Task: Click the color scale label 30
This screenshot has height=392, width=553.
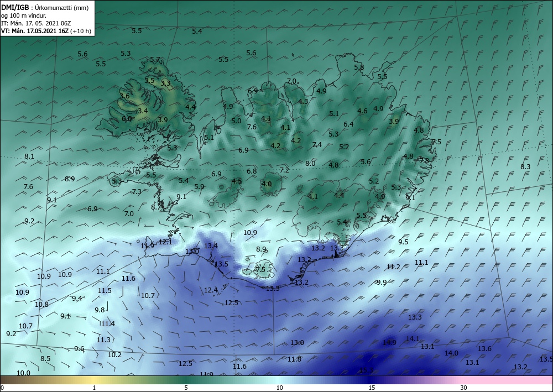Action: click(x=464, y=388)
